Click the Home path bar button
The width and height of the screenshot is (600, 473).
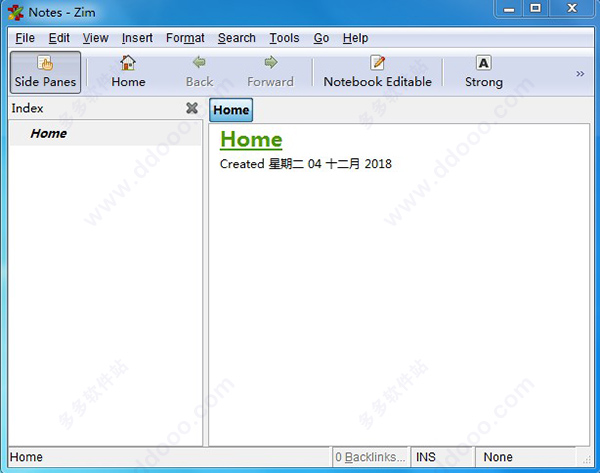pos(231,110)
